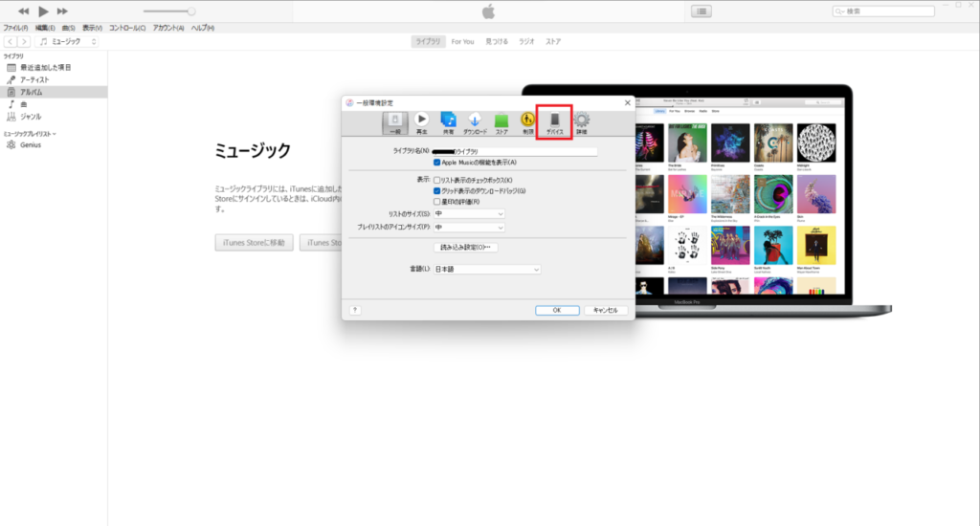Click the play button in iTunes
This screenshot has width=980, height=526.
43,11
